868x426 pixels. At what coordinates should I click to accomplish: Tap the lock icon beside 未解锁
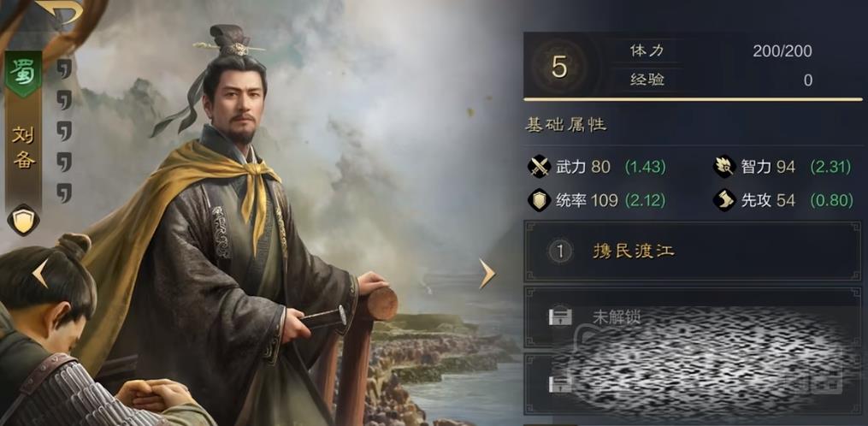click(559, 317)
